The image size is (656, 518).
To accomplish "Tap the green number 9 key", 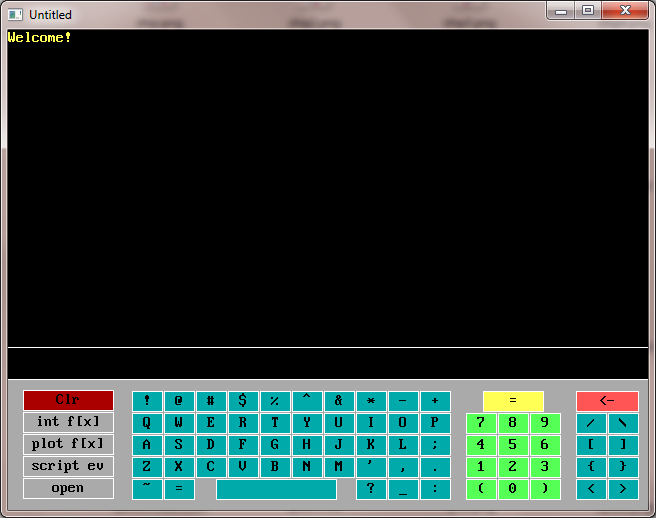I will [545, 423].
